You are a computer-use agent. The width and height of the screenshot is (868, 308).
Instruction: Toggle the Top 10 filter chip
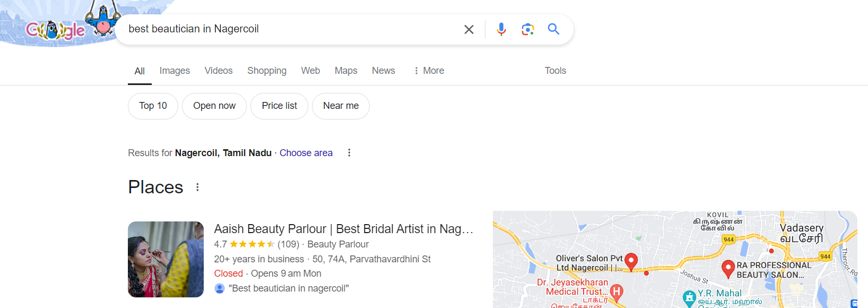pyautogui.click(x=152, y=106)
